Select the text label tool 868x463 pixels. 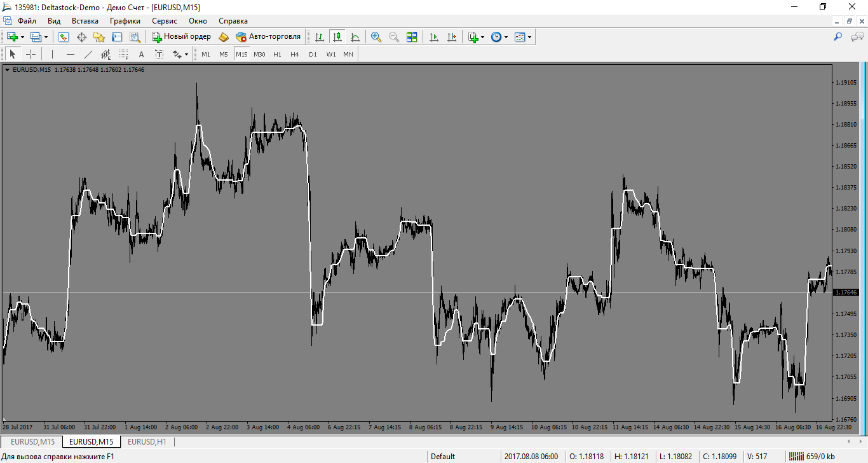[159, 54]
